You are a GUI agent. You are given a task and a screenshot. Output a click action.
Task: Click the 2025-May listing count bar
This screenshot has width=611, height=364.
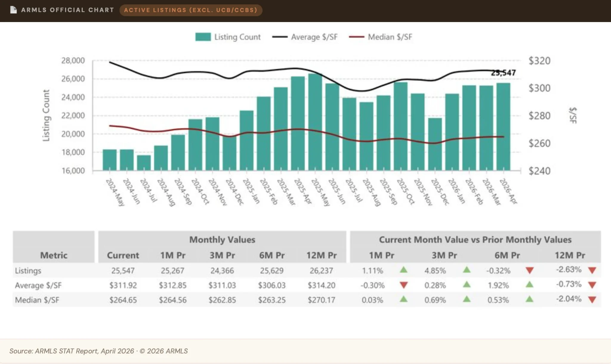[315, 122]
